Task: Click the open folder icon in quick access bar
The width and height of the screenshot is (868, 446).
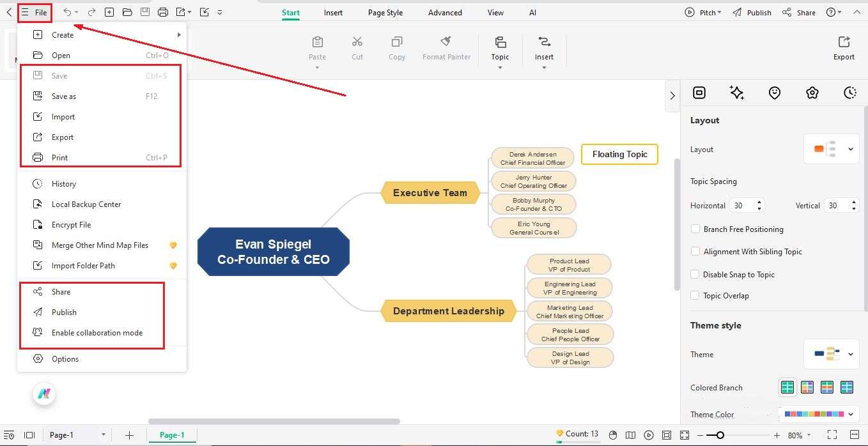Action: point(127,12)
